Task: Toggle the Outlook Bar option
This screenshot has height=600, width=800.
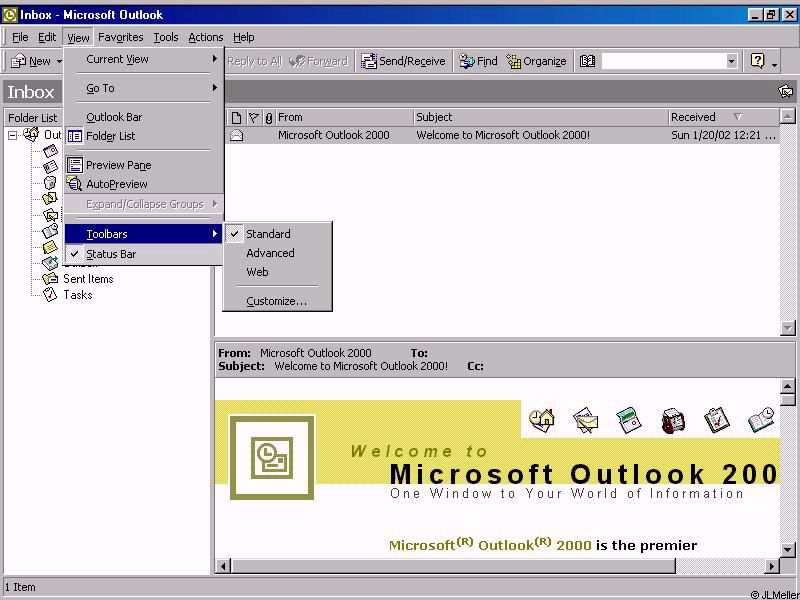Action: (x=144, y=117)
